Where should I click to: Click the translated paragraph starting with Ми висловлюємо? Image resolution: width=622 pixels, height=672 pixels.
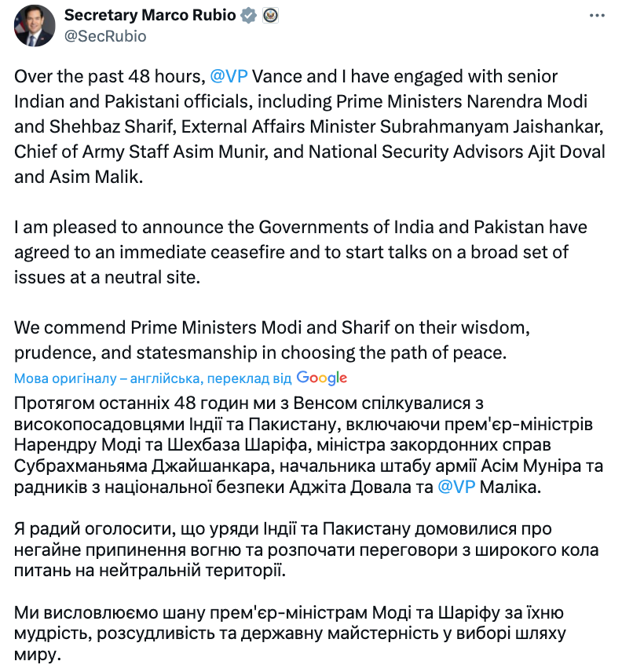(x=290, y=634)
